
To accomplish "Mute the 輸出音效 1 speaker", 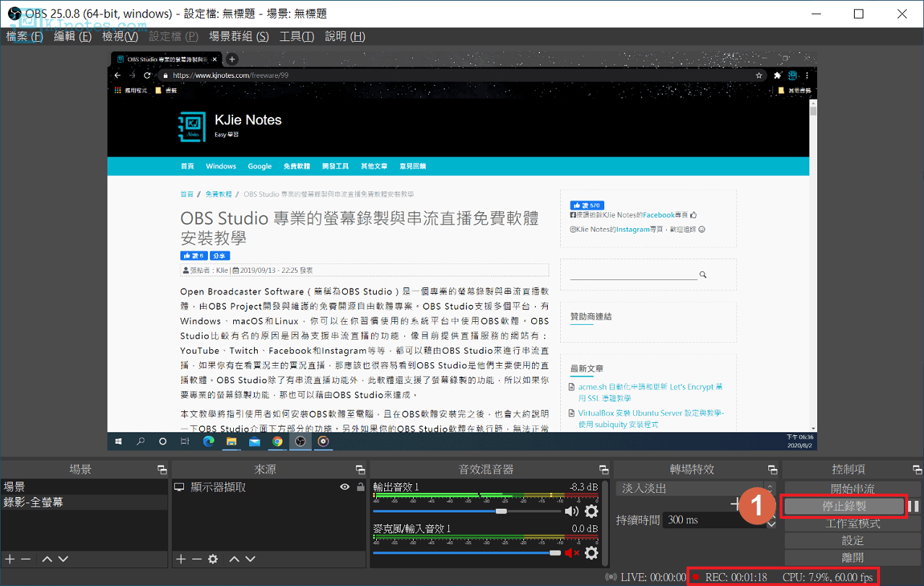I will click(x=572, y=512).
